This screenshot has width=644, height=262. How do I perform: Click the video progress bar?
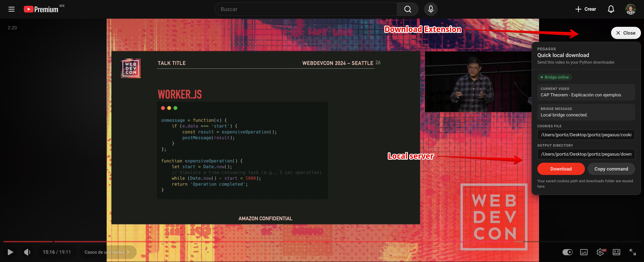tap(300, 241)
